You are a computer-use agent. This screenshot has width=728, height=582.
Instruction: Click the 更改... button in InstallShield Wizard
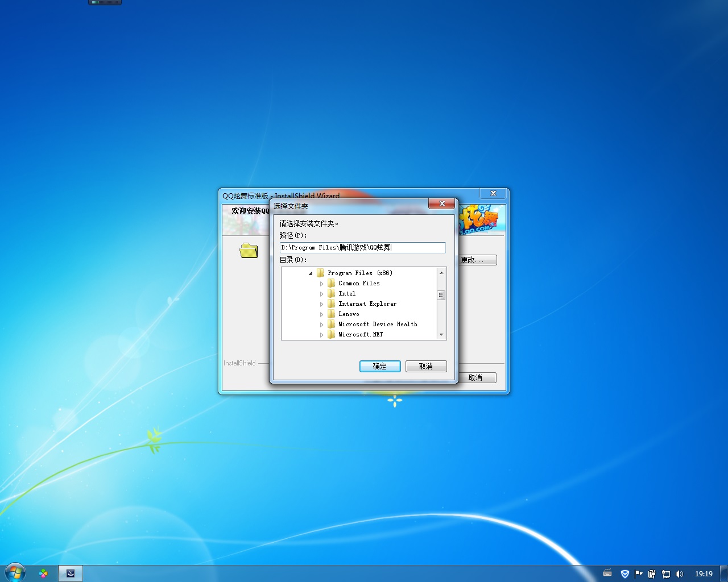click(x=478, y=260)
